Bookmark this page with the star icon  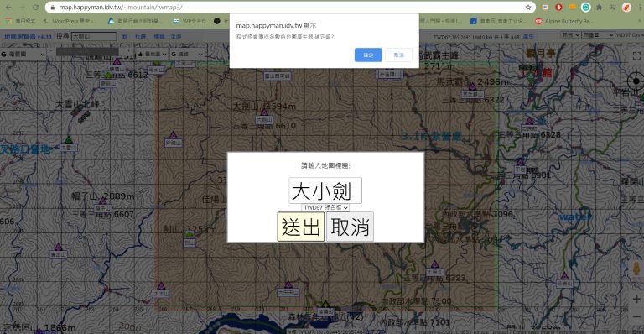pos(528,8)
